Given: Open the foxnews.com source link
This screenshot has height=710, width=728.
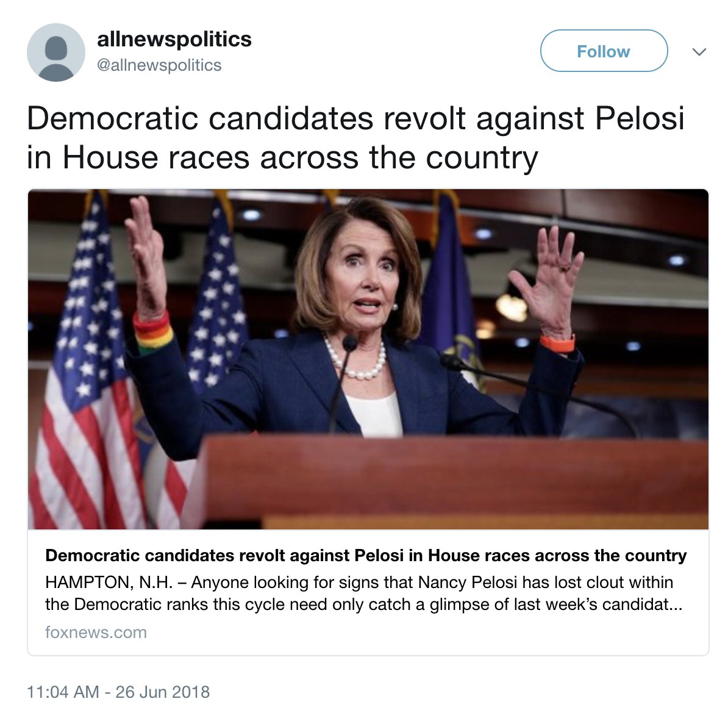Looking at the screenshot, I should tap(96, 633).
